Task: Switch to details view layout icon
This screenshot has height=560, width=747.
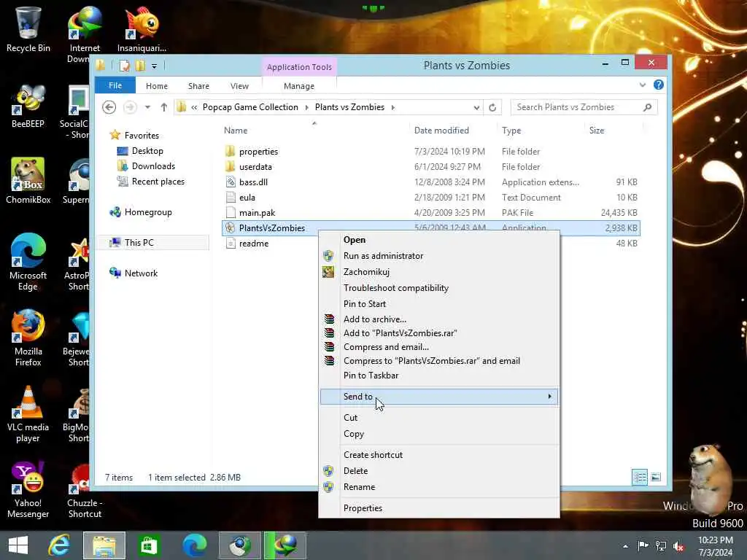Action: point(639,477)
